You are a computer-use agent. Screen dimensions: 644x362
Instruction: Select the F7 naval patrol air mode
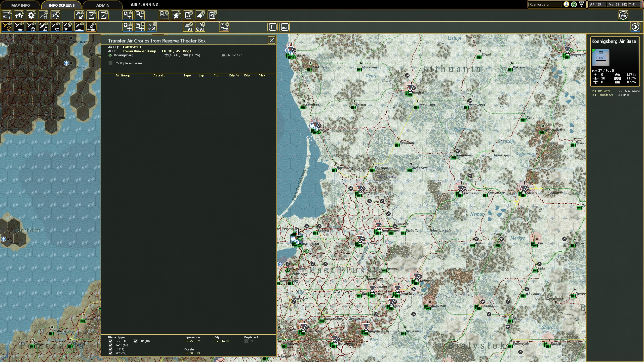click(x=79, y=27)
